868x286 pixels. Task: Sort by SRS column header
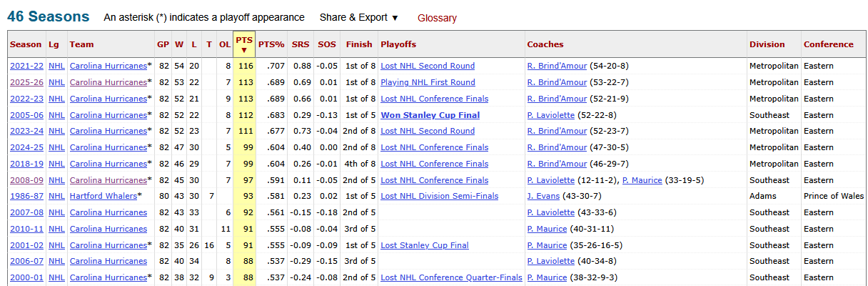point(301,44)
